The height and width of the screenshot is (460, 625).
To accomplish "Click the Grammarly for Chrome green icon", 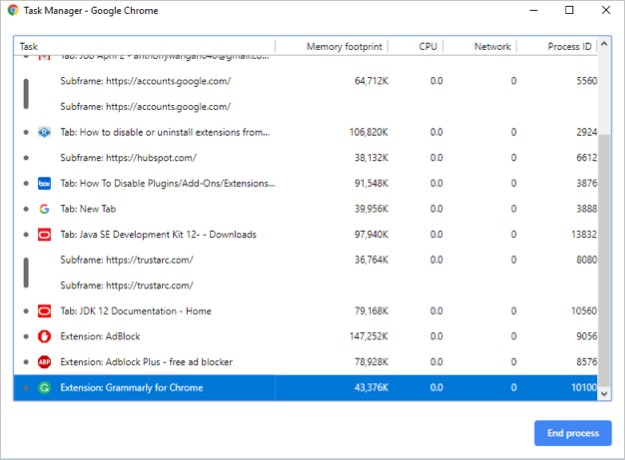I will pyautogui.click(x=44, y=387).
